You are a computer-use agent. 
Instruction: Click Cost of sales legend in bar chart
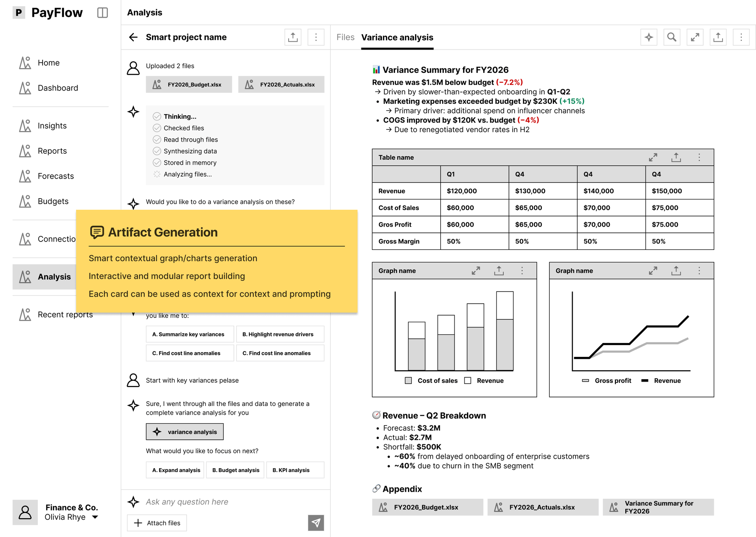tap(432, 380)
